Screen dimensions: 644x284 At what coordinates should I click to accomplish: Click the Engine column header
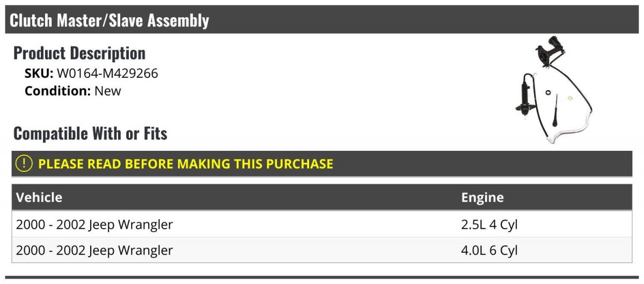[482, 197]
